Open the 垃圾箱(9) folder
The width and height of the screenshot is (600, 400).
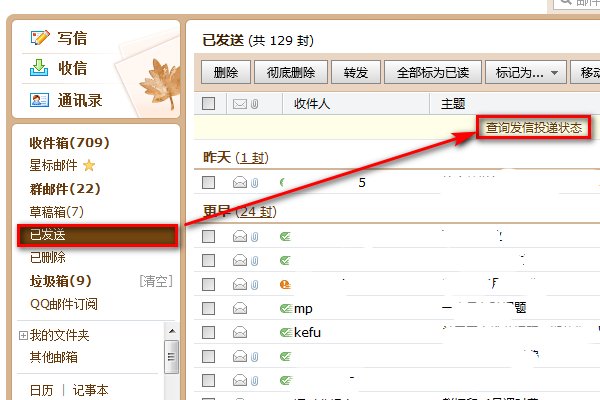(61, 281)
